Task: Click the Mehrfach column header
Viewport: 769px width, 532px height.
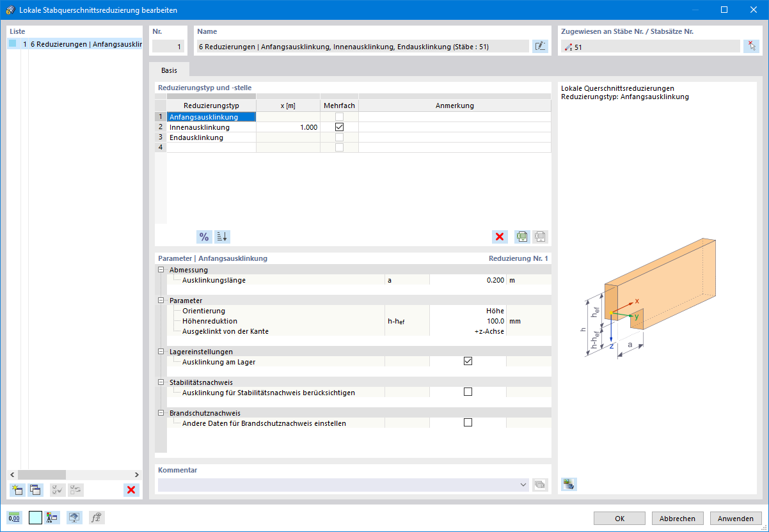Action: point(339,106)
